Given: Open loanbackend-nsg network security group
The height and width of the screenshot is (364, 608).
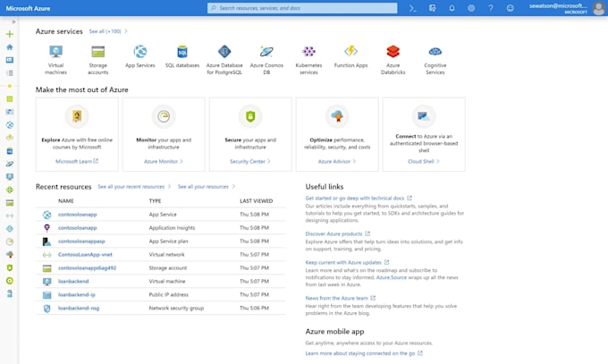Looking at the screenshot, I should (x=79, y=309).
